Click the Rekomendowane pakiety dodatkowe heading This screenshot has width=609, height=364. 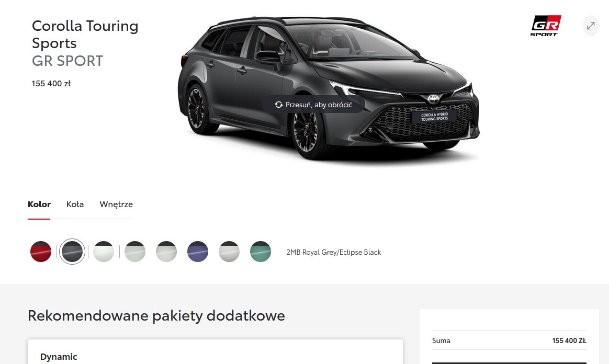point(156,315)
